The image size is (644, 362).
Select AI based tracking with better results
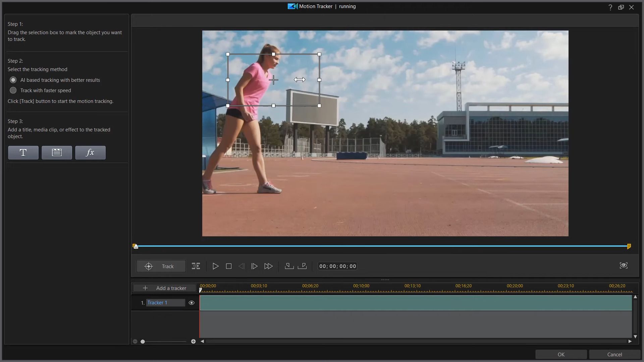(x=13, y=80)
